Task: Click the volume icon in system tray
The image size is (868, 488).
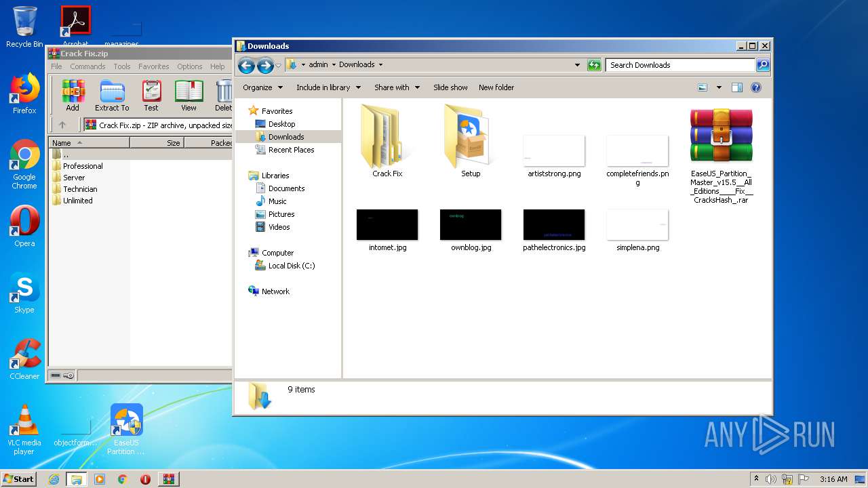Action: (x=771, y=479)
